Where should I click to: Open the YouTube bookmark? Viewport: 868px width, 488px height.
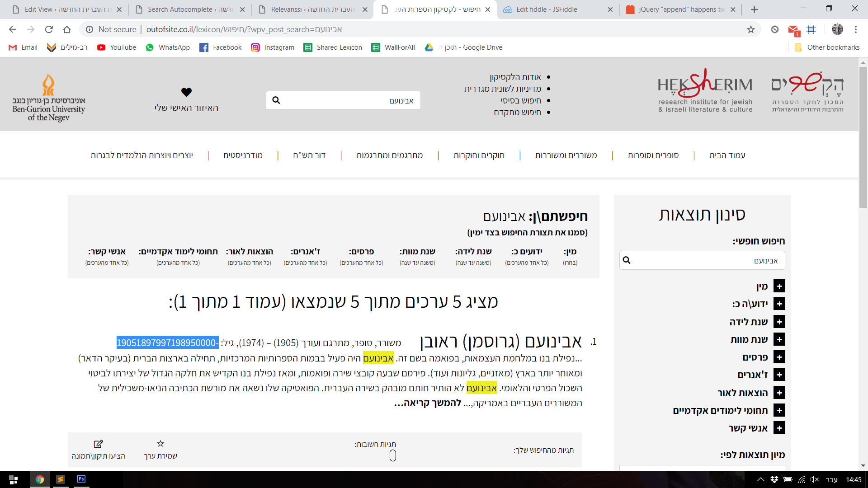117,47
